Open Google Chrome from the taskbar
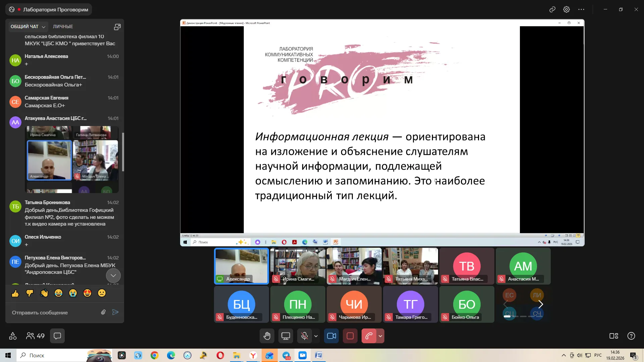 point(154,355)
